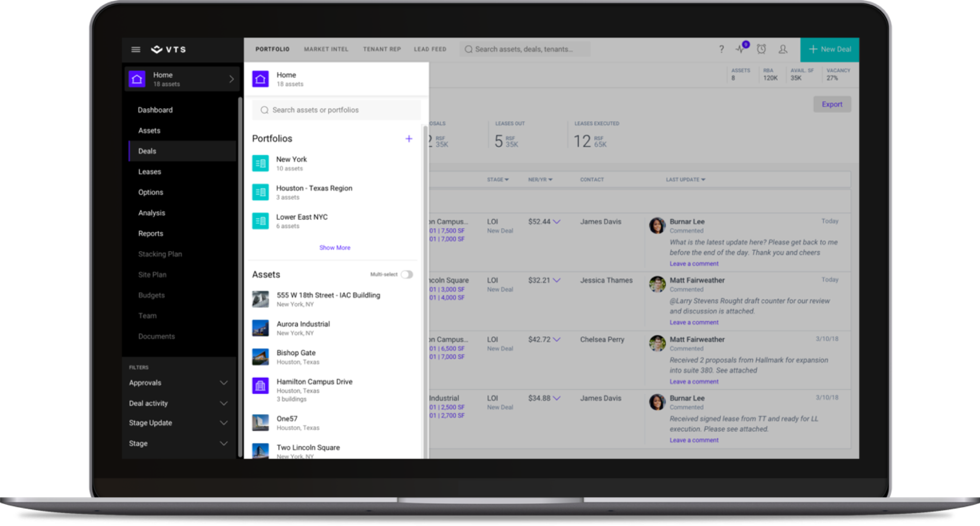Viewport: 980px width, 526px height.
Task: Add a new portfolio with plus icon
Action: point(409,139)
